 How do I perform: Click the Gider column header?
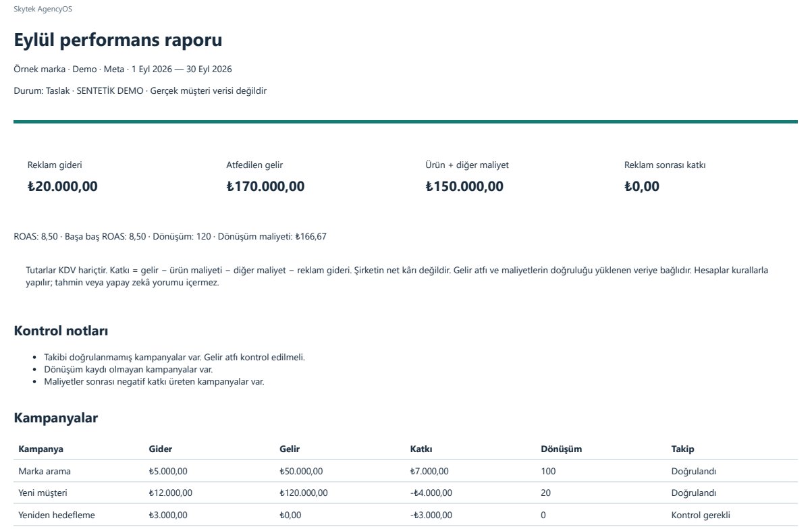160,449
